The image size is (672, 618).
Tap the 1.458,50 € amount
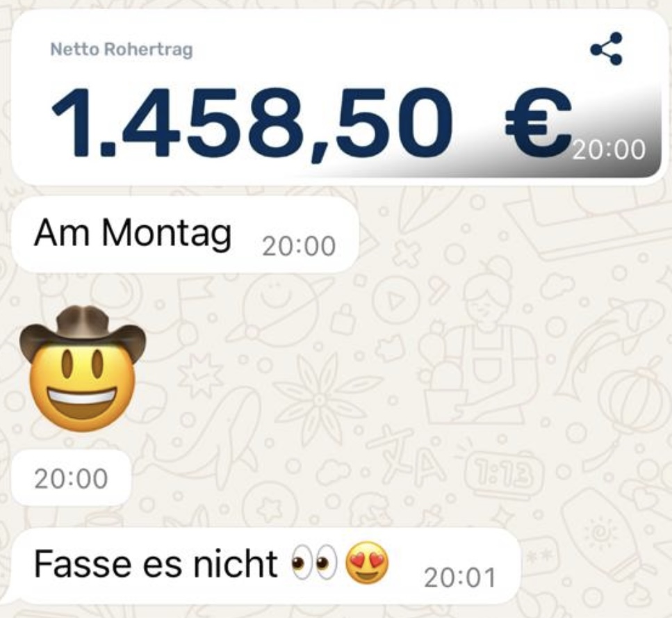pyautogui.click(x=311, y=124)
